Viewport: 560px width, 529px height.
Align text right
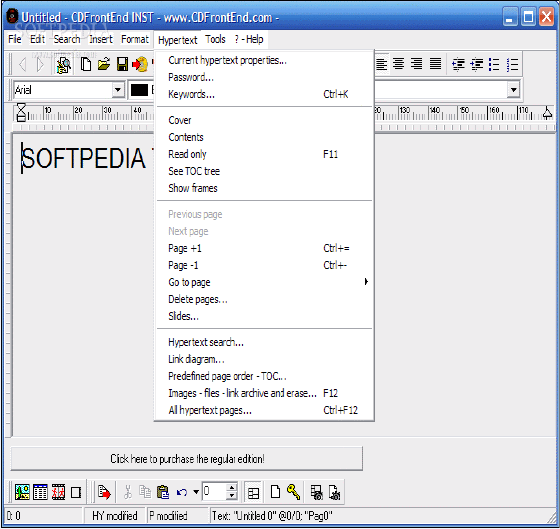pos(416,64)
